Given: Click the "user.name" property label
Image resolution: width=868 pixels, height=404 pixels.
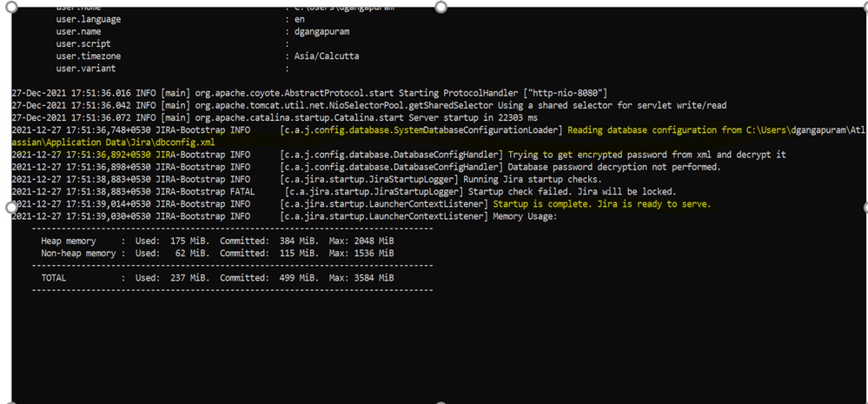Looking at the screenshot, I should coord(78,31).
